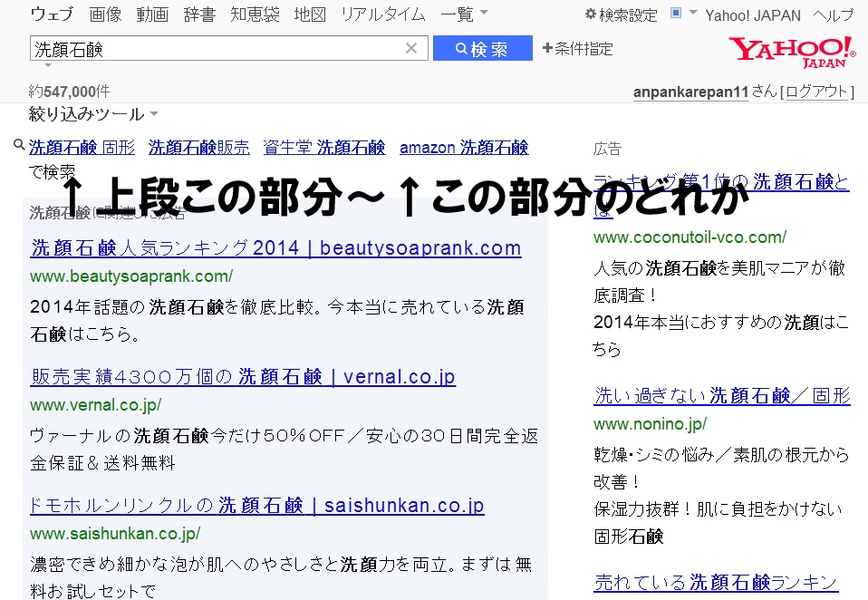
Task: Open the ヘルプ help link
Action: point(834,15)
